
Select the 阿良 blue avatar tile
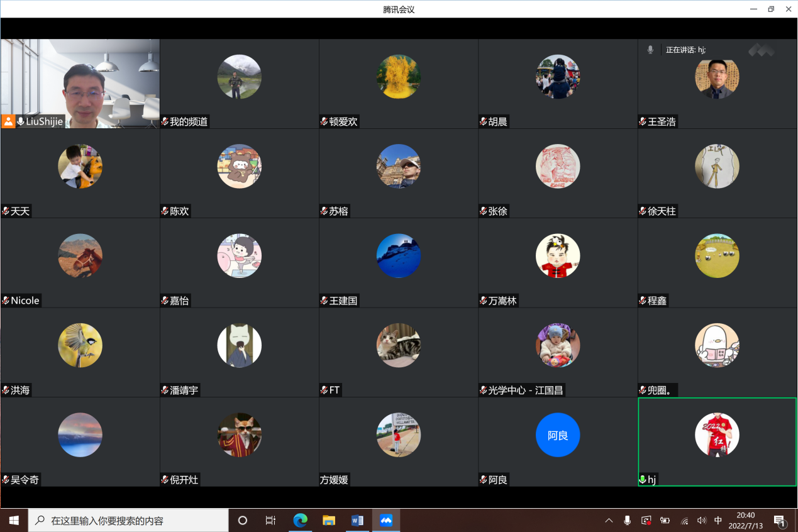click(558, 435)
